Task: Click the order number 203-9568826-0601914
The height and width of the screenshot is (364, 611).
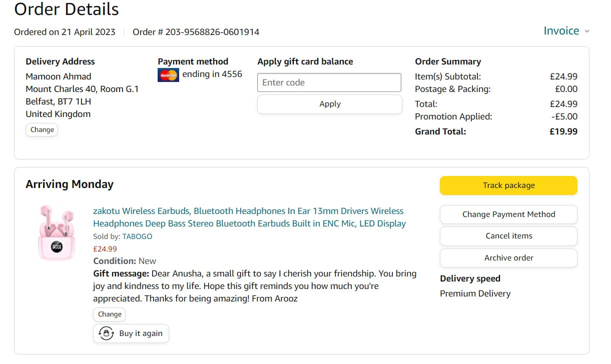Action: click(x=212, y=32)
